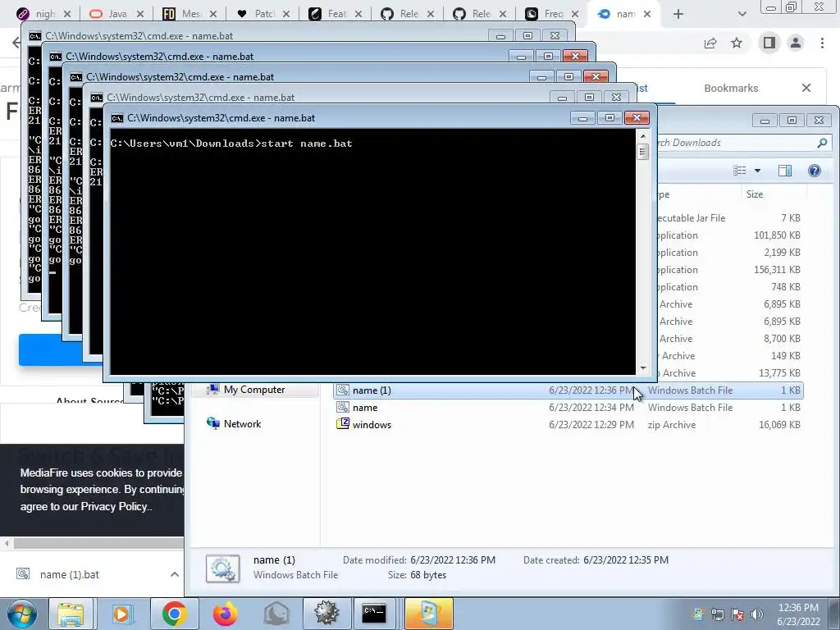This screenshot has height=630, width=840.
Task: Close the Freq browser tab
Action: (x=575, y=14)
